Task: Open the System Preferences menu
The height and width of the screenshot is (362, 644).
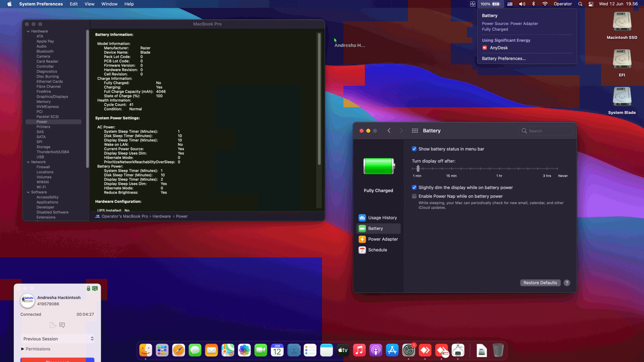Action: click(41, 4)
